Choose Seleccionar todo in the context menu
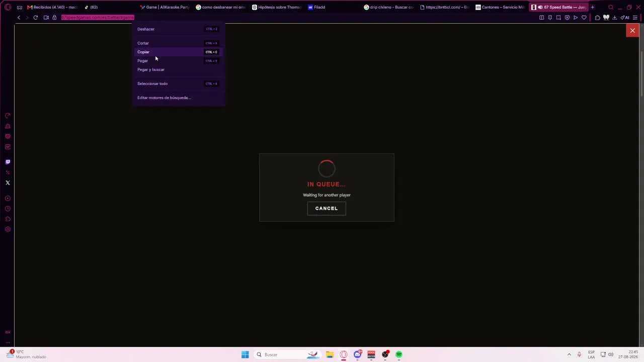The width and height of the screenshot is (644, 362). pos(178,83)
